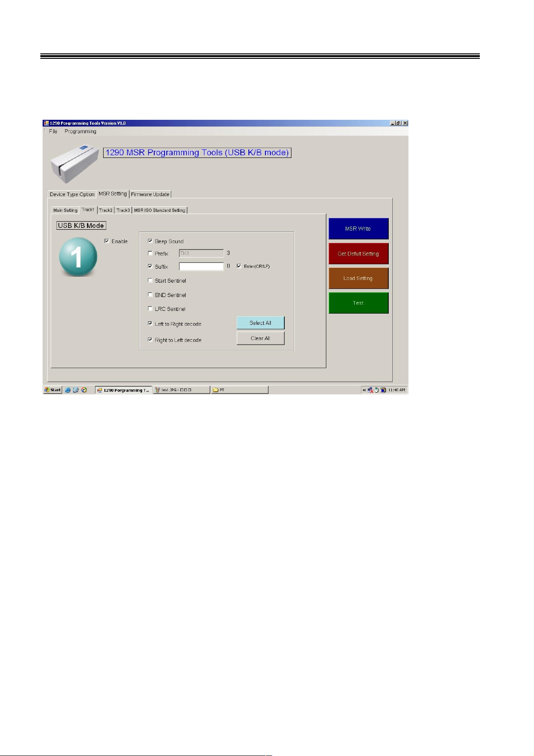Enable LRC Sentinel checkbox
Viewport: 534px width, 756px height.
click(x=150, y=309)
